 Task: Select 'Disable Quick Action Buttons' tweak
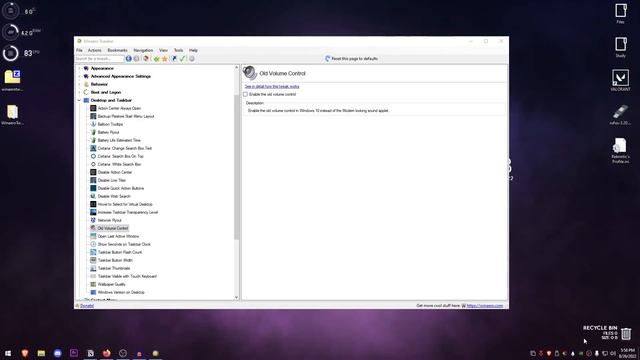point(121,188)
